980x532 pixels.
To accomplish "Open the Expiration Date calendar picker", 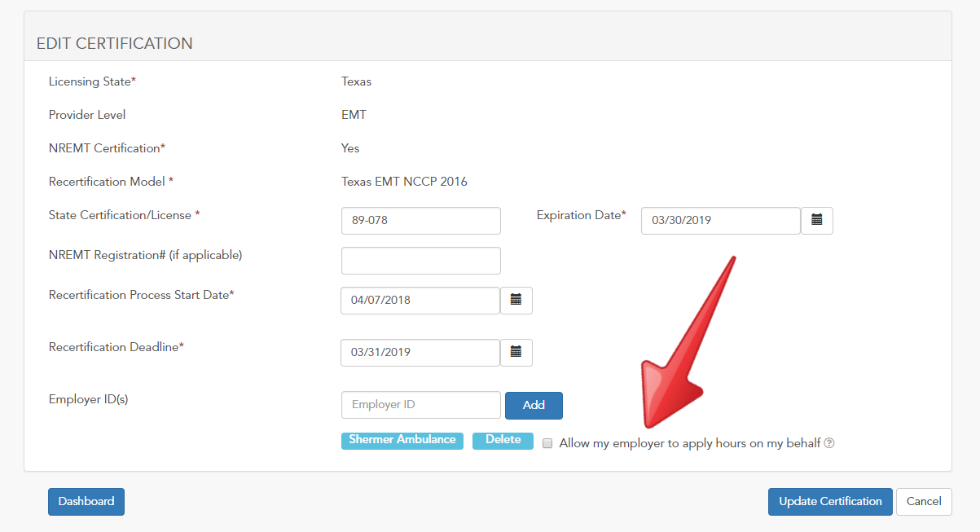I will coord(817,220).
